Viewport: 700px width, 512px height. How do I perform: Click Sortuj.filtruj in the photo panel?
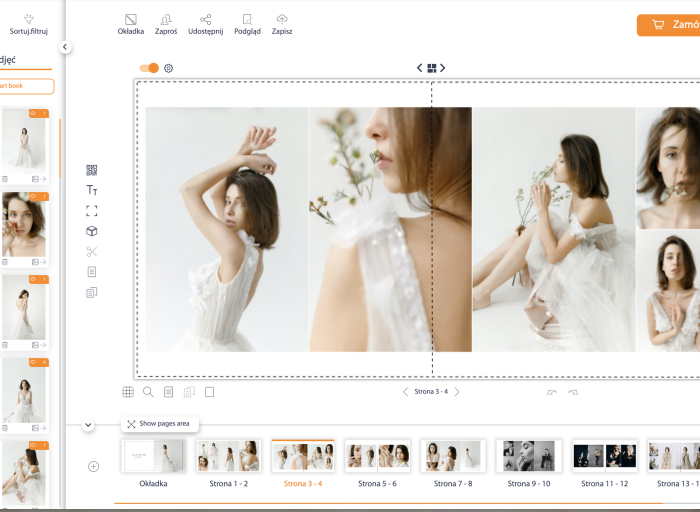pyautogui.click(x=28, y=23)
